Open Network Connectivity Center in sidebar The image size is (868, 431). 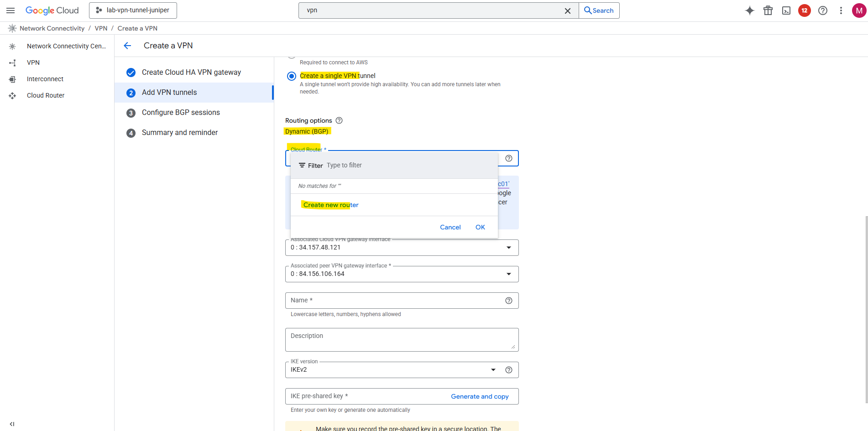tap(66, 46)
